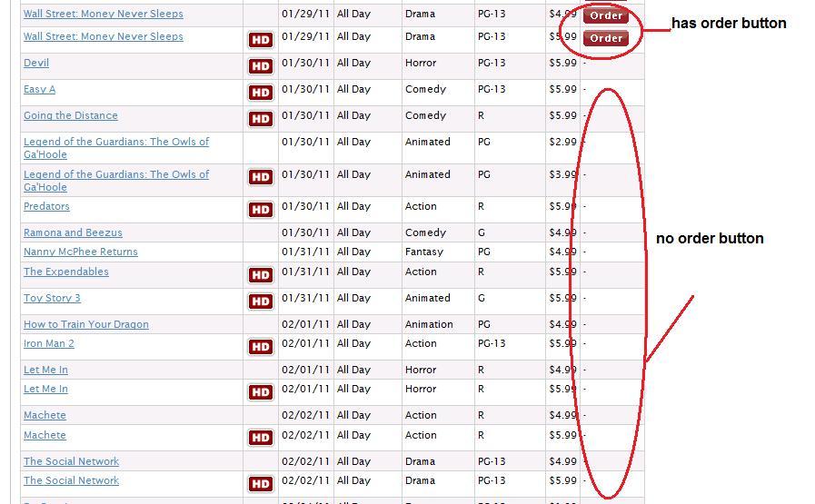Select HD badge in Iron Man 2 row
The image size is (815, 504).
coord(261,347)
